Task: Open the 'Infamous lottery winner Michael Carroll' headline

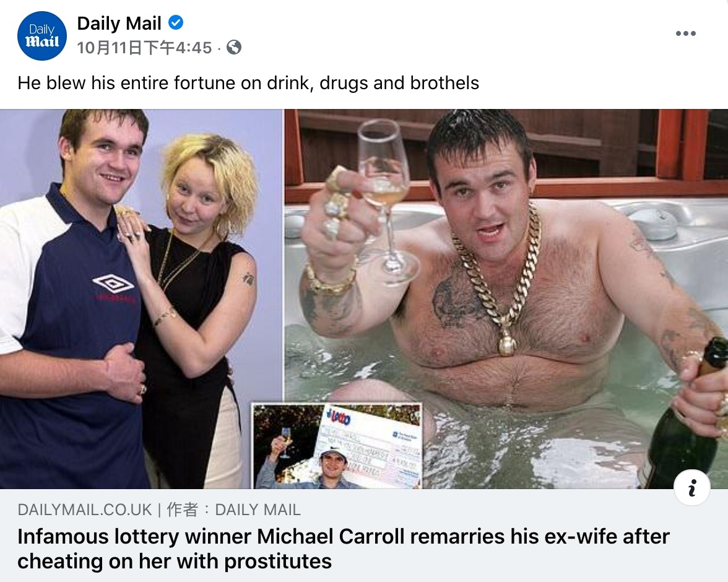Action: [x=344, y=549]
